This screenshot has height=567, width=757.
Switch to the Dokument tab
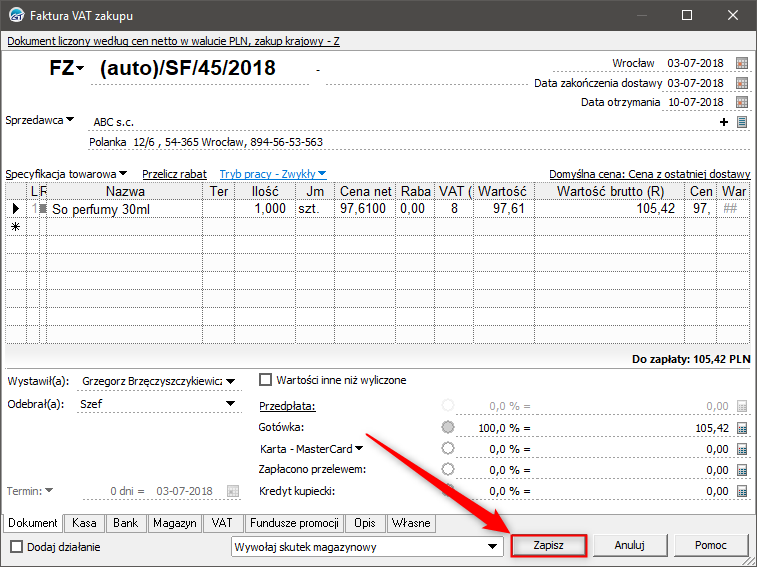[x=33, y=523]
